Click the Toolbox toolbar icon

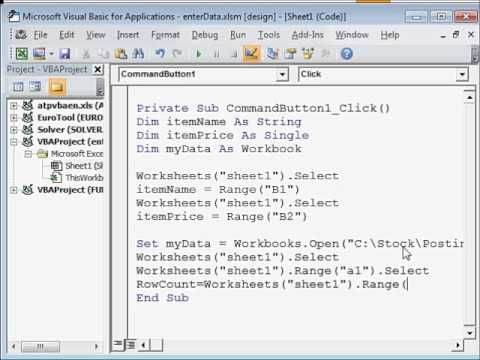(x=326, y=54)
